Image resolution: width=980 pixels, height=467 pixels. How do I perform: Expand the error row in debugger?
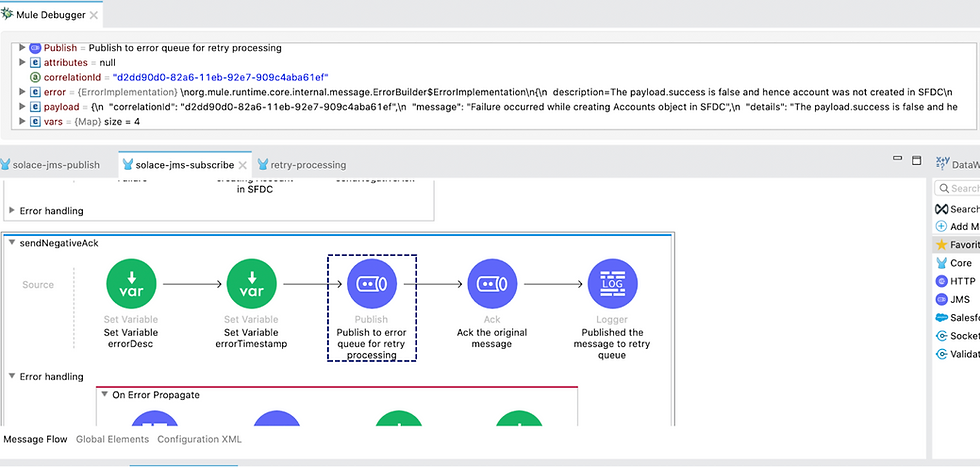[x=22, y=92]
